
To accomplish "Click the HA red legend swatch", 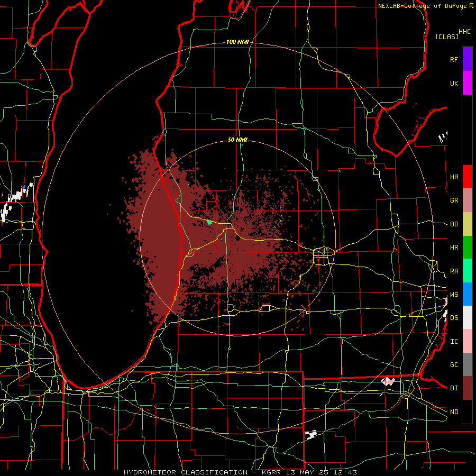I will (467, 177).
